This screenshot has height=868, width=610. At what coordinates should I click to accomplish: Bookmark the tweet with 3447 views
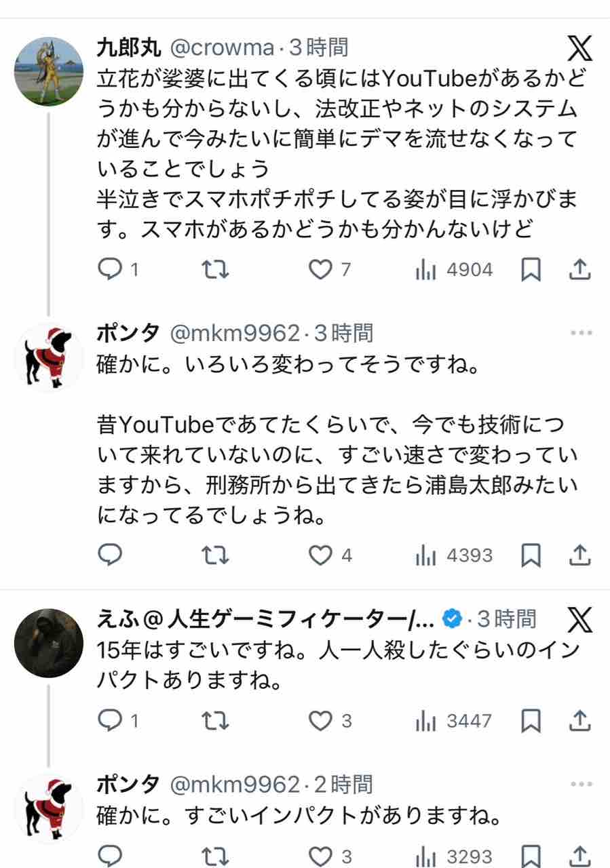click(531, 720)
